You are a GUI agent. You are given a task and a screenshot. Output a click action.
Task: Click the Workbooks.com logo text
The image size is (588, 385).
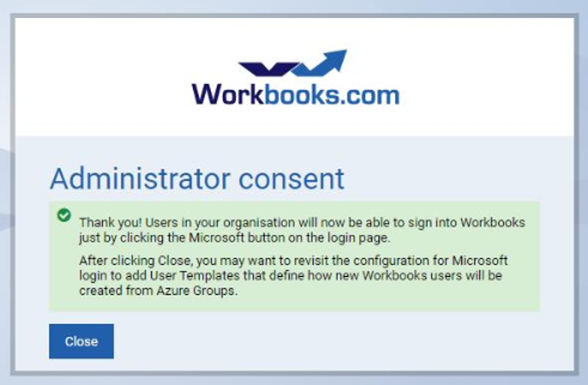pos(296,94)
